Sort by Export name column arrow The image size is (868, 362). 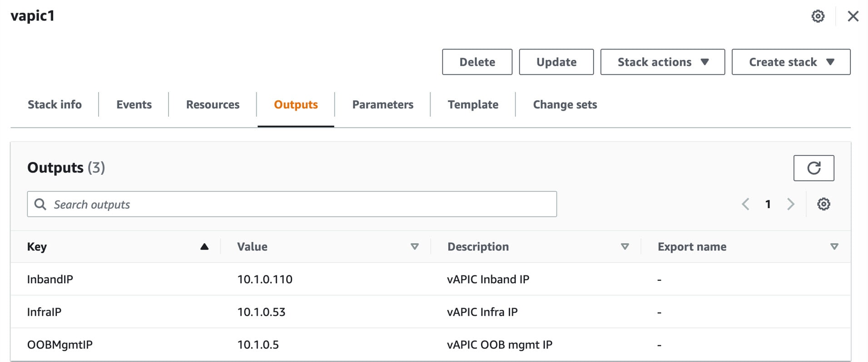[834, 246]
